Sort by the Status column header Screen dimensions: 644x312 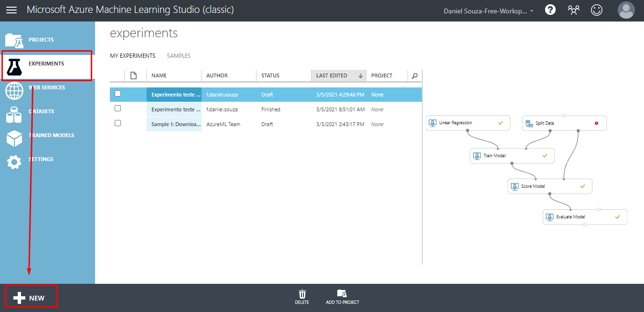click(283, 75)
